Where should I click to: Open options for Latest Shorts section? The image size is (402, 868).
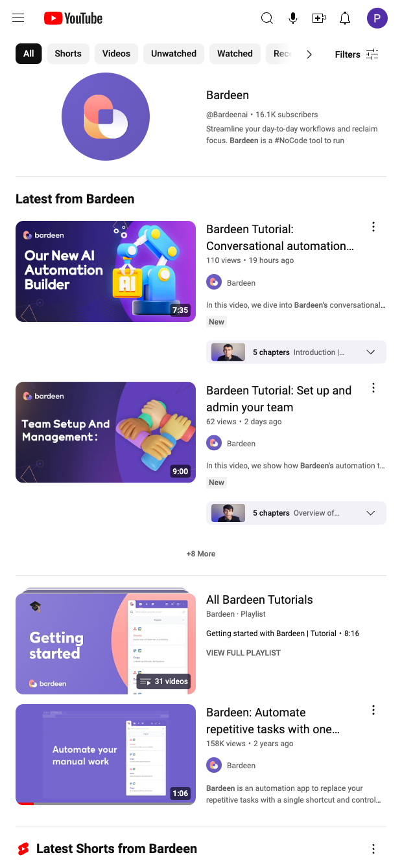(373, 849)
